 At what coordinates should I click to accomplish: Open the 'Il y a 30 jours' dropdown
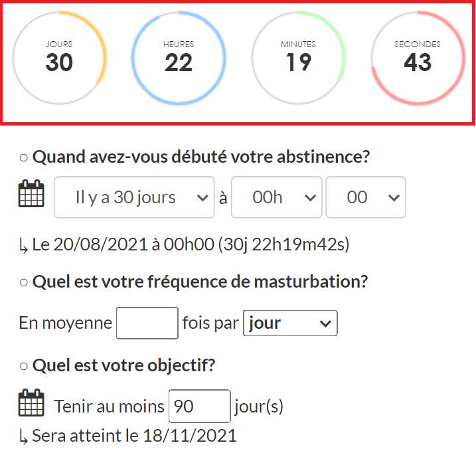pos(134,197)
